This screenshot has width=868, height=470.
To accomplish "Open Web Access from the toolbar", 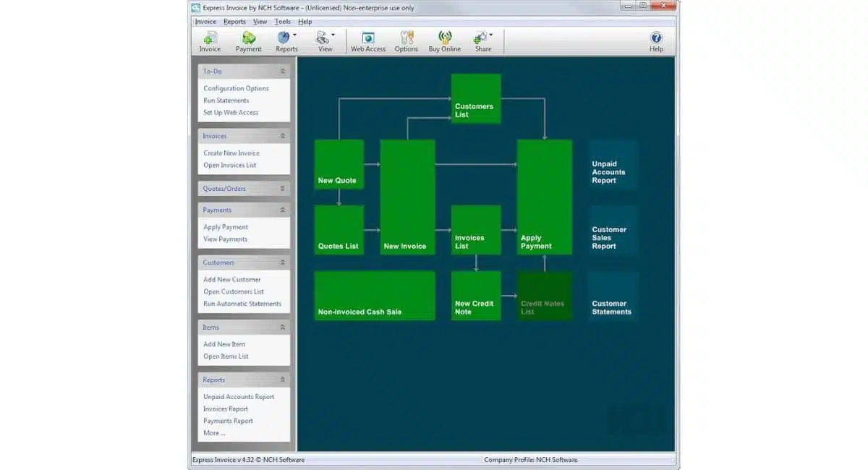I will pyautogui.click(x=368, y=38).
